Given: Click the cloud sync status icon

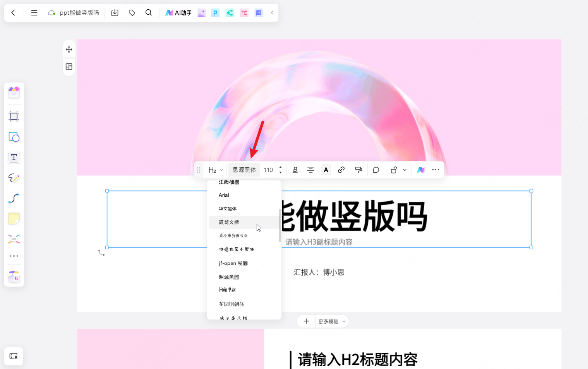Looking at the screenshot, I should pyautogui.click(x=51, y=13).
